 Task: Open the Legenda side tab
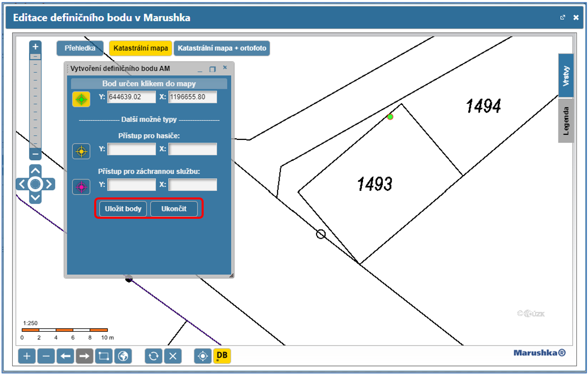[x=566, y=120]
